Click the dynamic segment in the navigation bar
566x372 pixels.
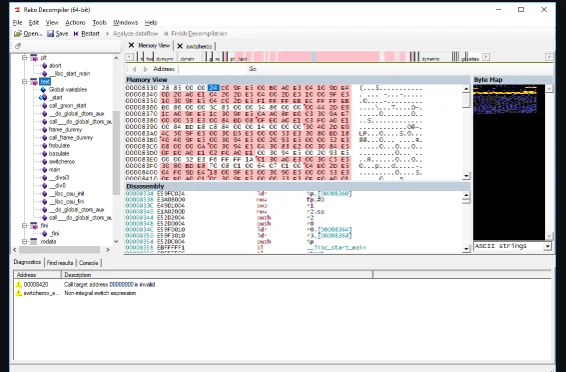coord(430,58)
